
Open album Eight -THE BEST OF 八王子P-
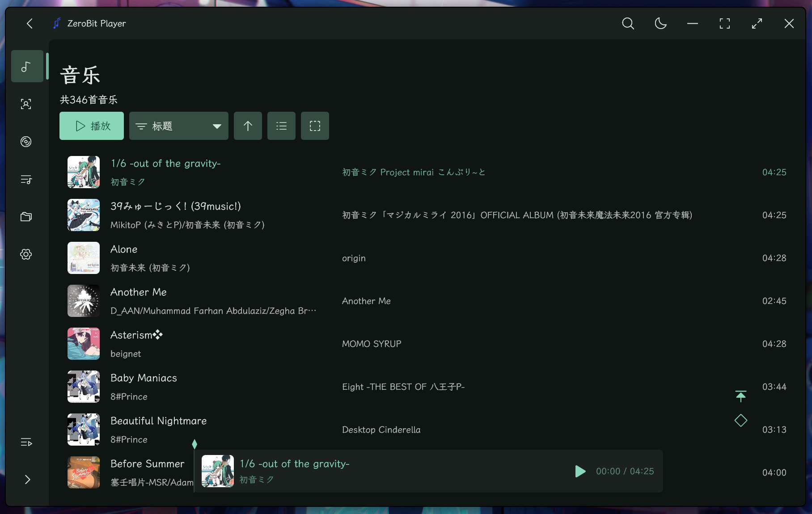tap(403, 387)
